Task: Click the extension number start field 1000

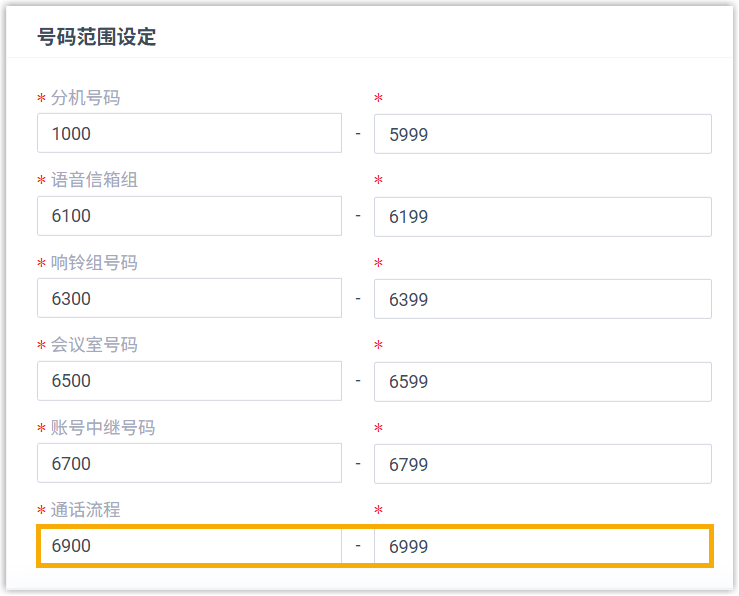Action: [x=189, y=134]
